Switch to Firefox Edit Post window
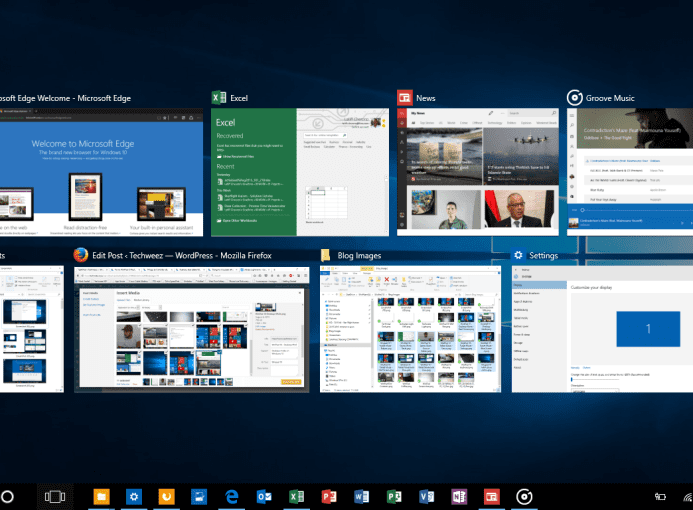This screenshot has height=510, width=693. pyautogui.click(x=192, y=329)
